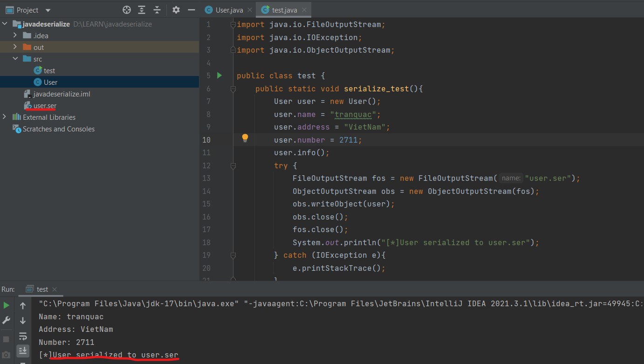Click the yellow bulb on line 10
The width and height of the screenshot is (644, 364).
(245, 138)
